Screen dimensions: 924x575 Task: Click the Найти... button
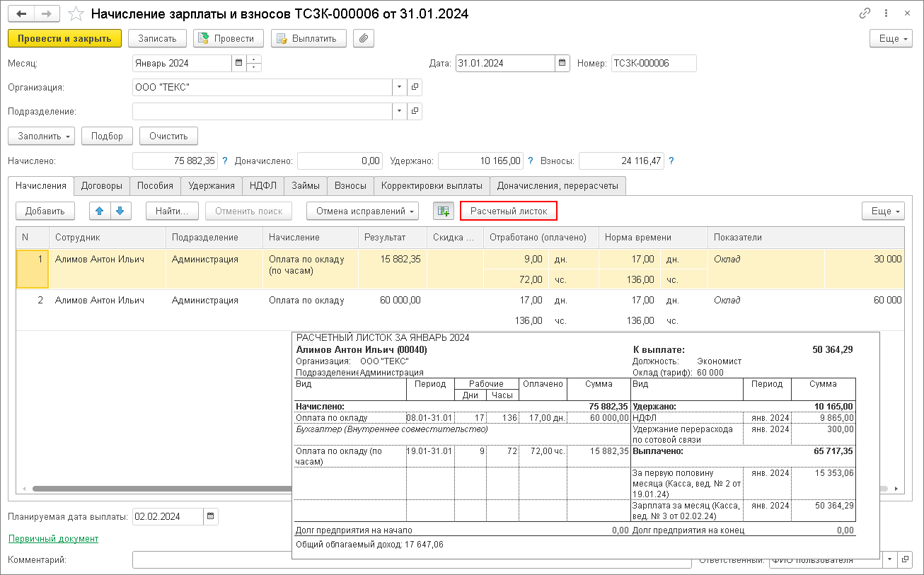(172, 211)
